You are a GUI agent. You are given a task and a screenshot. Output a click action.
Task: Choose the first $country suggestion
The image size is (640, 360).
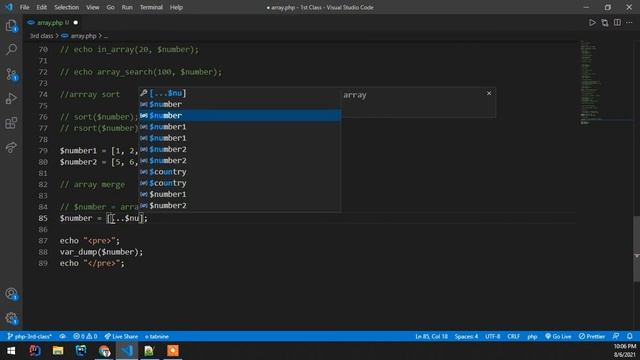point(240,172)
